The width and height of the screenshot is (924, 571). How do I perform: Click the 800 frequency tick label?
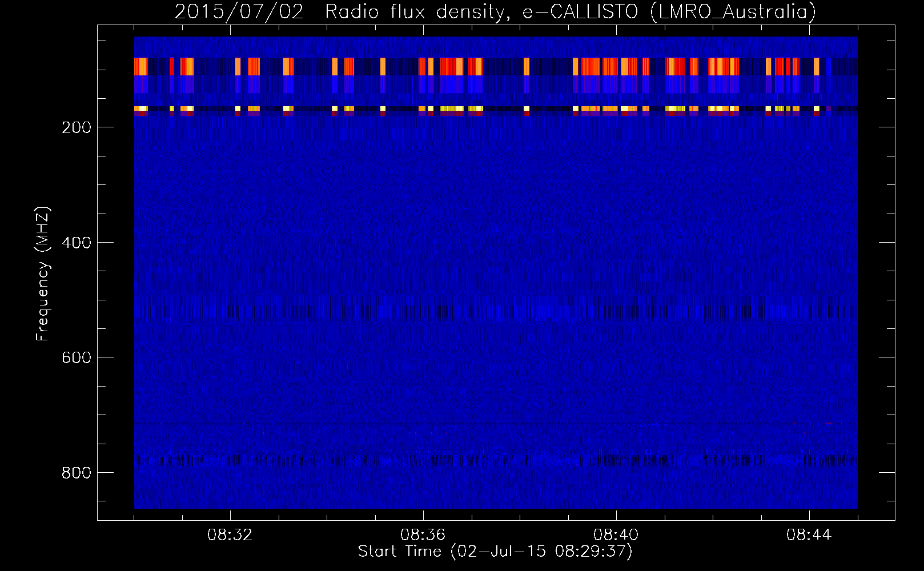click(x=77, y=473)
